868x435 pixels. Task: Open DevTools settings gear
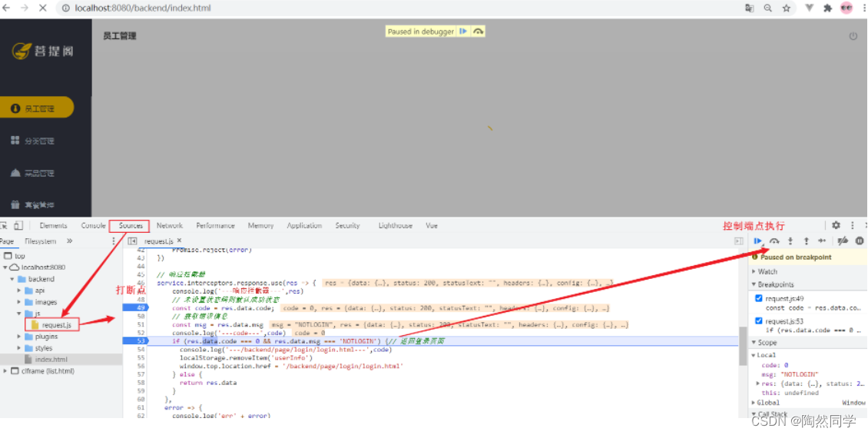click(836, 225)
